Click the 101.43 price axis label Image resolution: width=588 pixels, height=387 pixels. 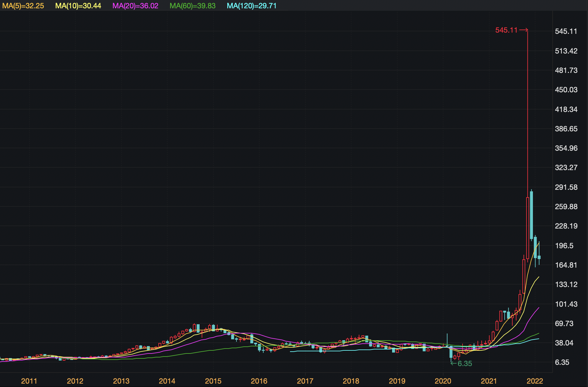tap(566, 304)
